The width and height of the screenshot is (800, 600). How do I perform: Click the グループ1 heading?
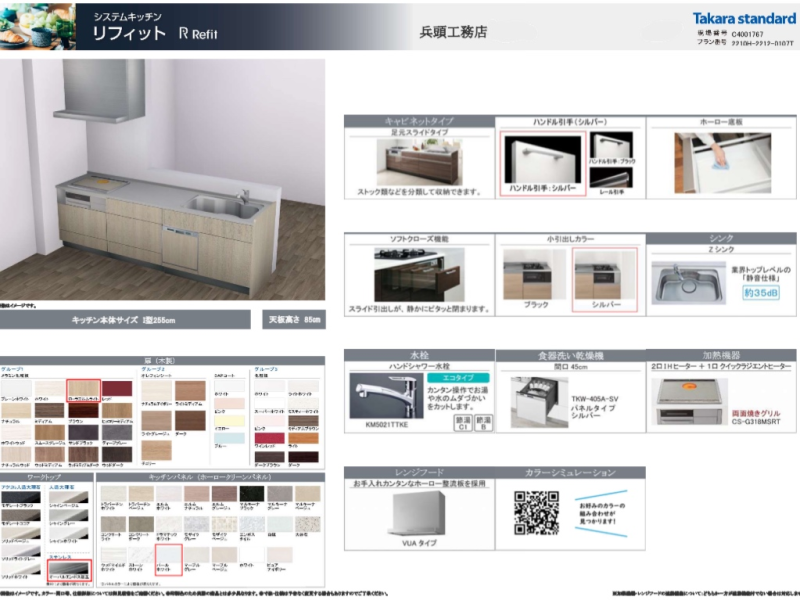coord(12,369)
